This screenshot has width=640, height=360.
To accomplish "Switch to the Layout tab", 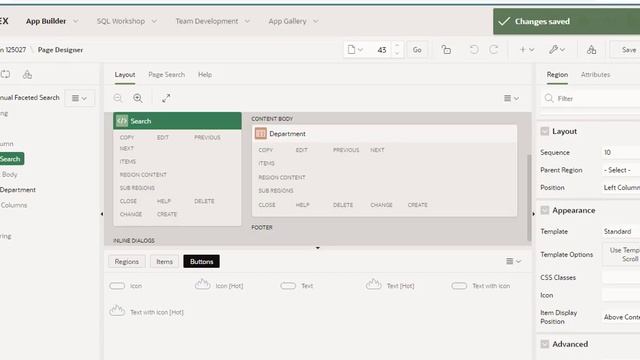I will click(124, 75).
